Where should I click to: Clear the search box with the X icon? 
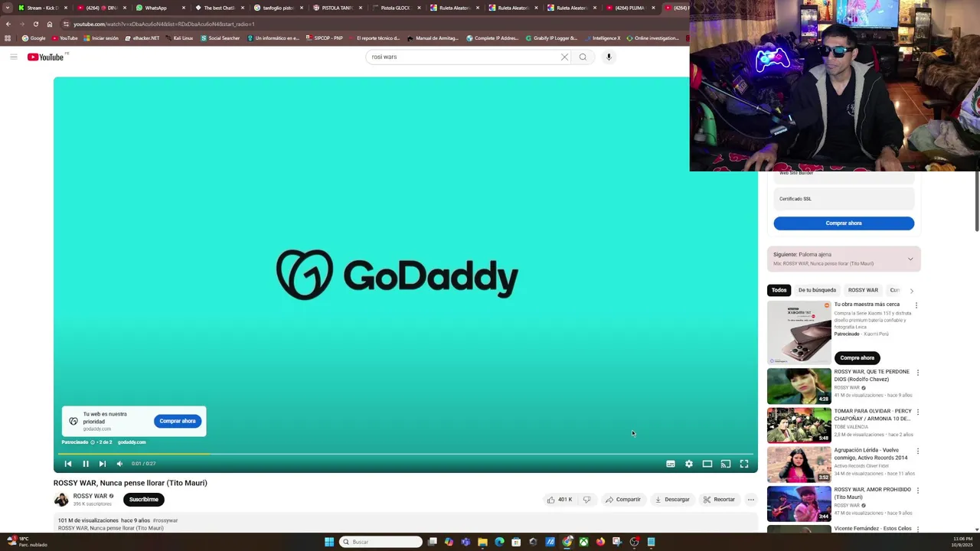[564, 57]
